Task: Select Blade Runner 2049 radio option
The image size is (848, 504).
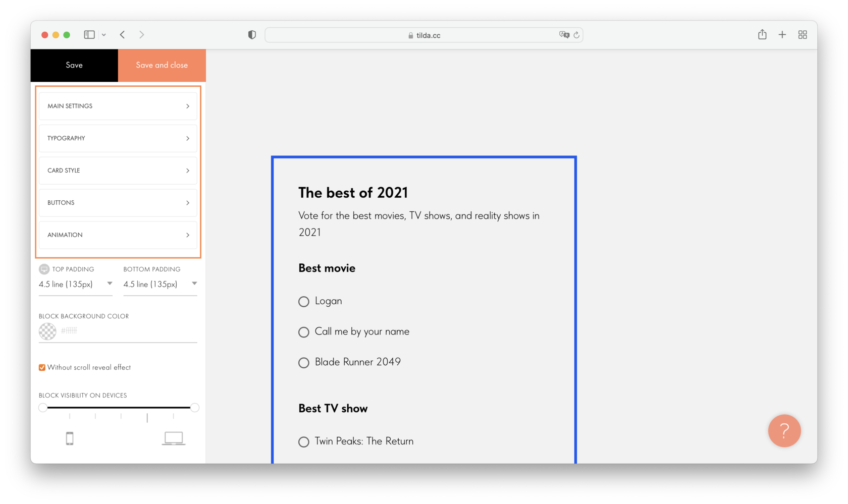Action: coord(304,363)
